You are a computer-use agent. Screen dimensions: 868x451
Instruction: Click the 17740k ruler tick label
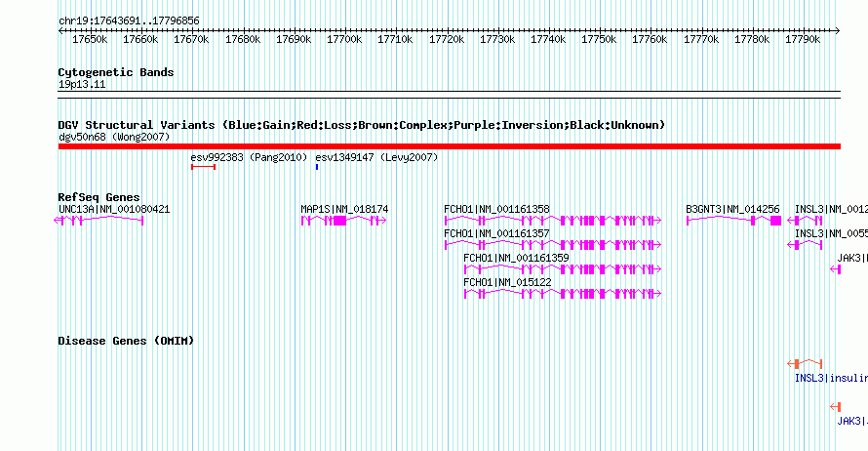tap(548, 39)
